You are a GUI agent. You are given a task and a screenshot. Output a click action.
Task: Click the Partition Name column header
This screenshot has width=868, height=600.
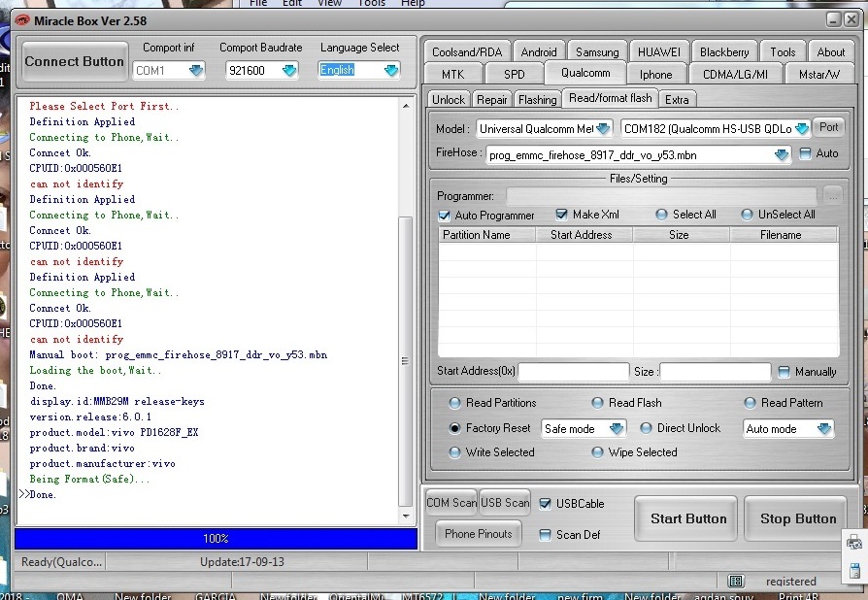coord(487,235)
